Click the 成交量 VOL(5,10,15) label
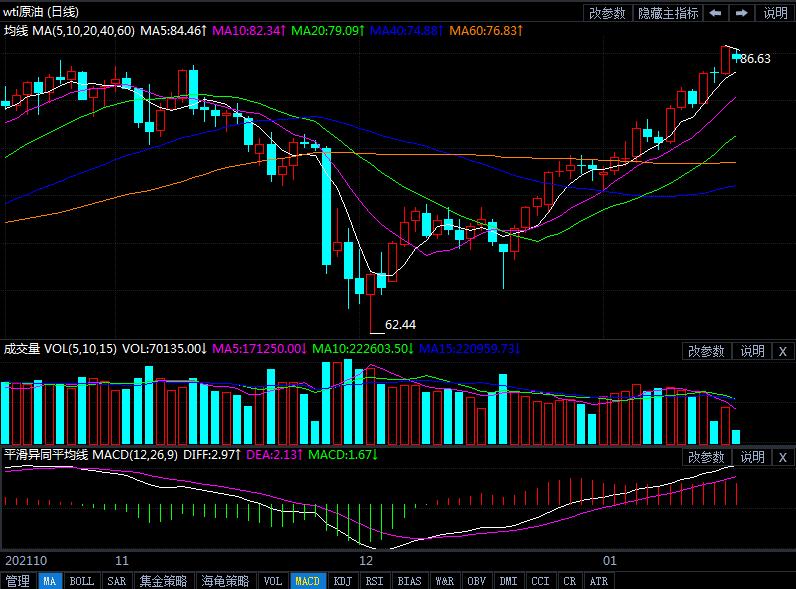Viewport: 796px width, 589px height. (x=60, y=349)
